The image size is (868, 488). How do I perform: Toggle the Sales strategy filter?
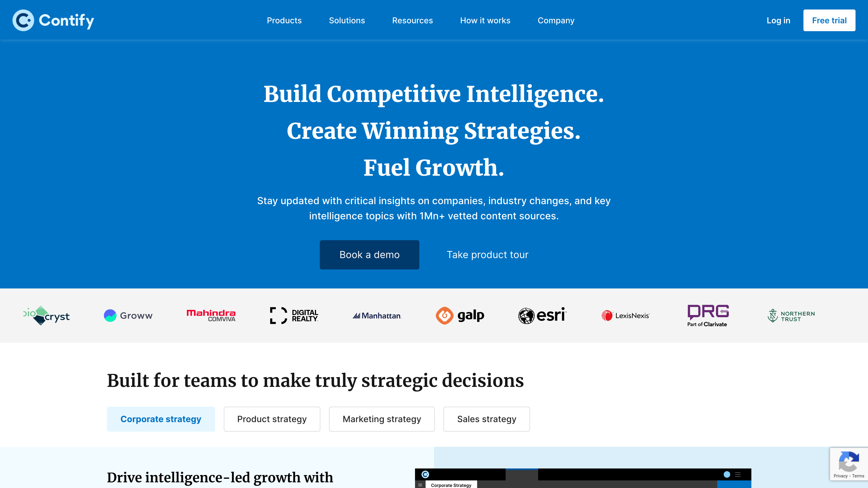[x=486, y=419]
